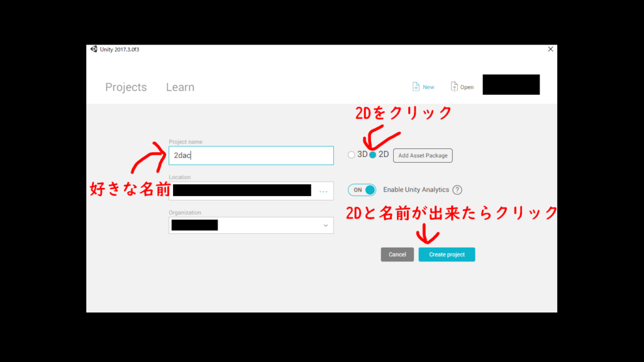644x362 pixels.
Task: Select the 3D radio button
Action: [351, 155]
